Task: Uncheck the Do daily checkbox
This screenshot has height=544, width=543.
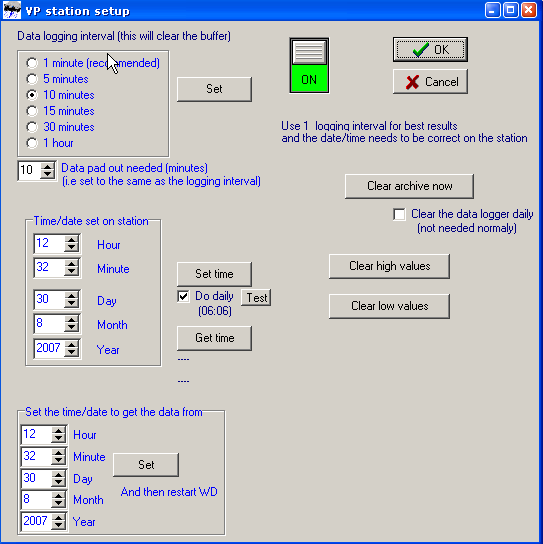Action: point(183,297)
